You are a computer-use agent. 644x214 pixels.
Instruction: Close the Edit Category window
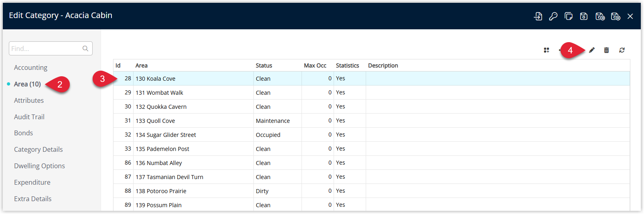[x=630, y=16]
